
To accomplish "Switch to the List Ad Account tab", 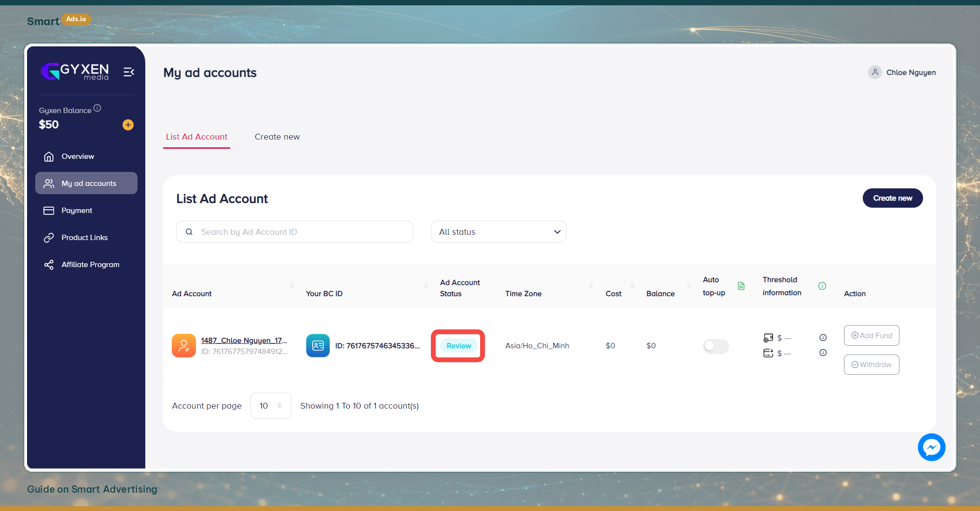I will 196,137.
